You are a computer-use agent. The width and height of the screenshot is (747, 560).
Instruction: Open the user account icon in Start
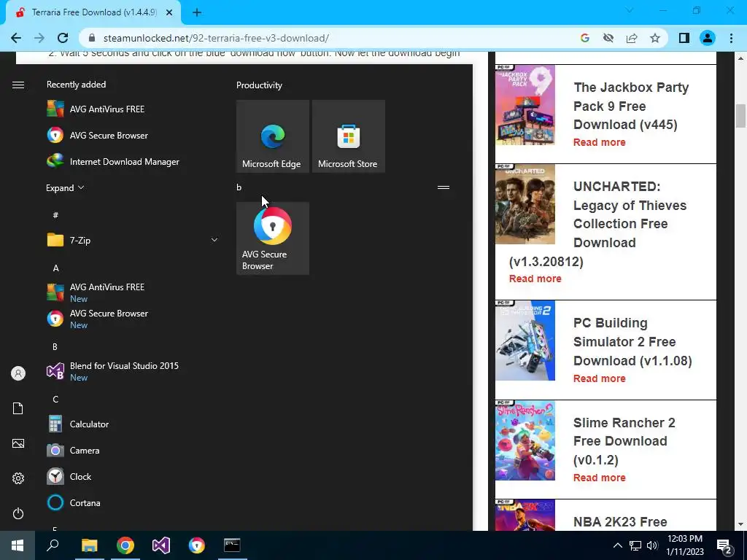coord(18,373)
